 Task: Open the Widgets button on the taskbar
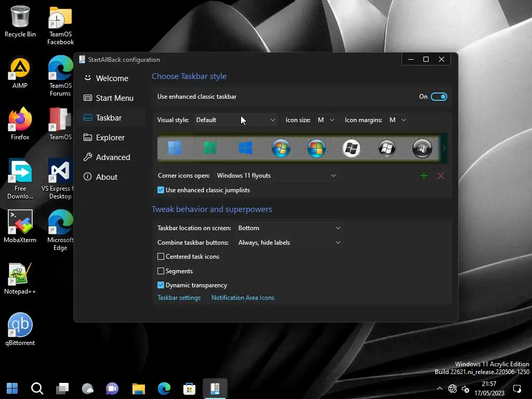87,389
